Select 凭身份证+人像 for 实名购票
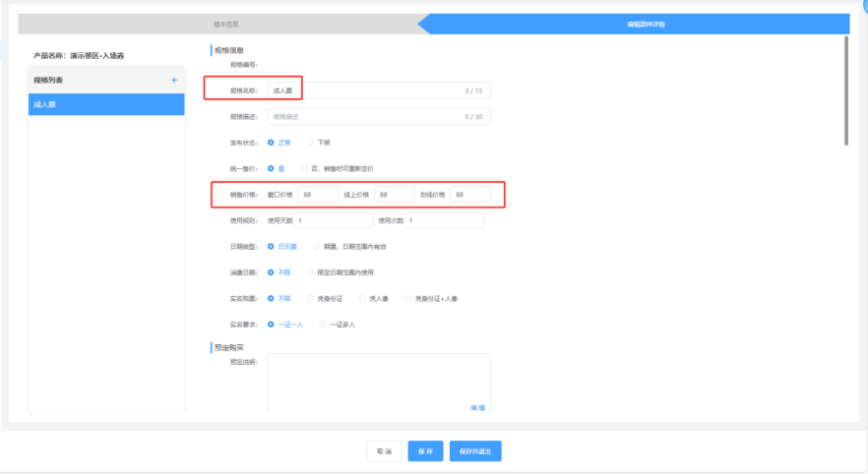 (408, 298)
